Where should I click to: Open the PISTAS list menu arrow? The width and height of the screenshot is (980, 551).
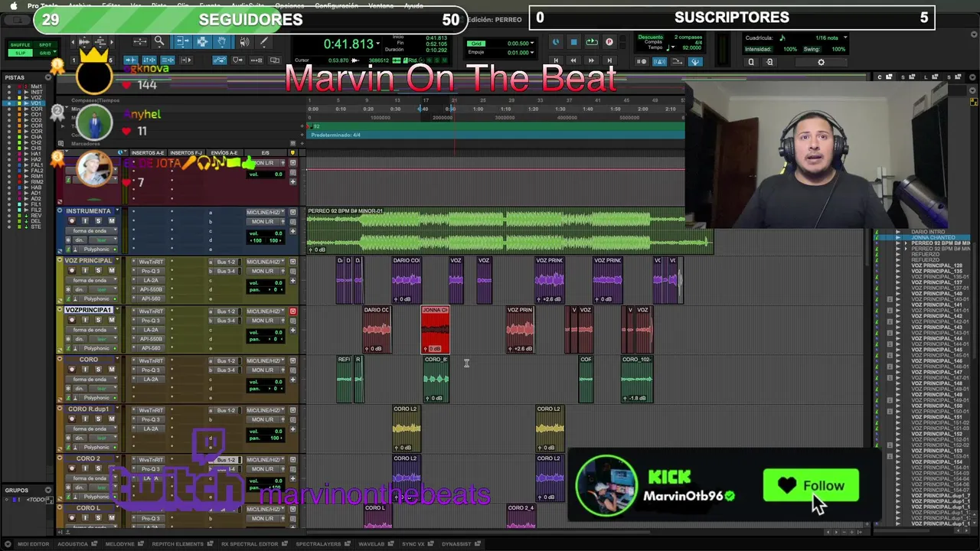49,77
